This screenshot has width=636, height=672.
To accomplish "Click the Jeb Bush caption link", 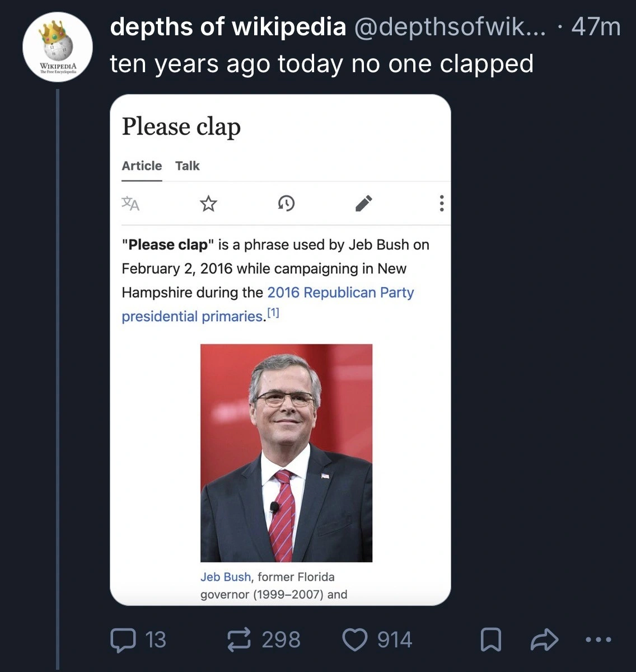I will (x=225, y=576).
